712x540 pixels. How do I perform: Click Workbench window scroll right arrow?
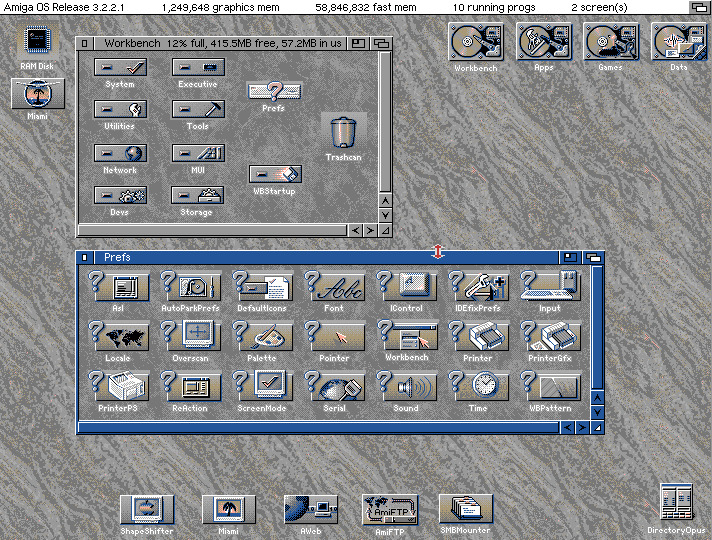(370, 230)
